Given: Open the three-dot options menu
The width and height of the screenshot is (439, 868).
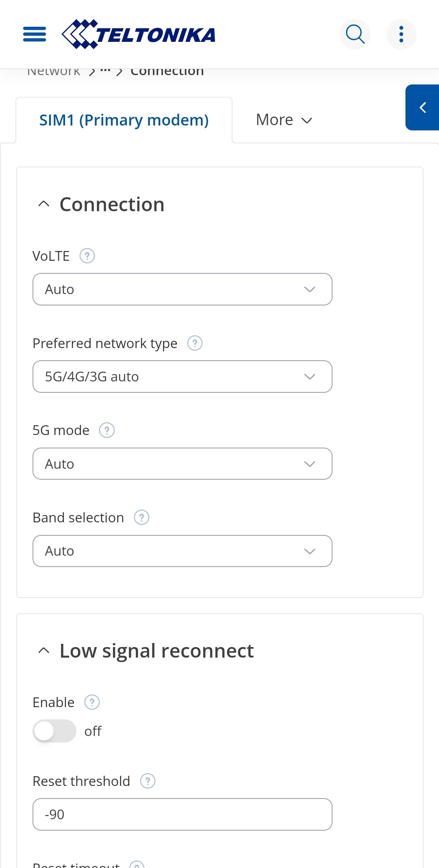Looking at the screenshot, I should [401, 34].
